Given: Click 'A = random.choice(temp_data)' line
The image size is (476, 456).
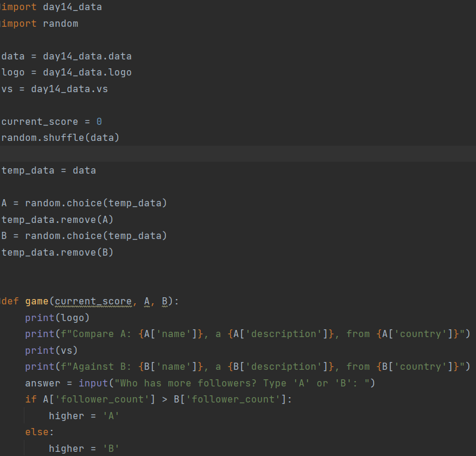Looking at the screenshot, I should click(84, 203).
